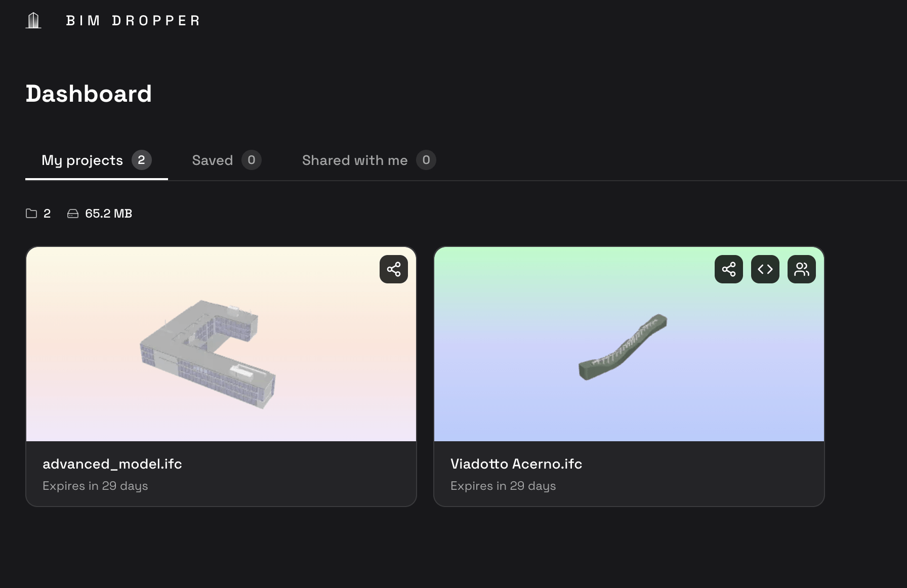Image resolution: width=907 pixels, height=588 pixels.
Task: Switch to the My projects tab
Action: [x=82, y=160]
